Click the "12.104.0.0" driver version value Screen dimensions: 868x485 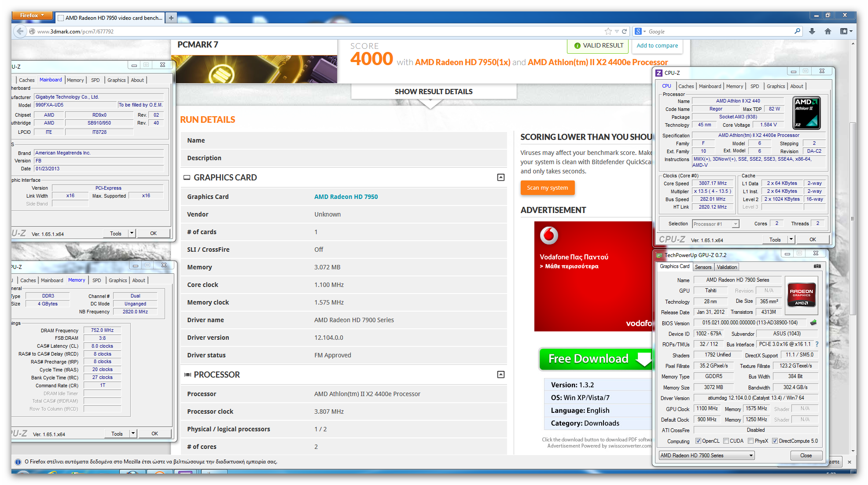(x=328, y=338)
